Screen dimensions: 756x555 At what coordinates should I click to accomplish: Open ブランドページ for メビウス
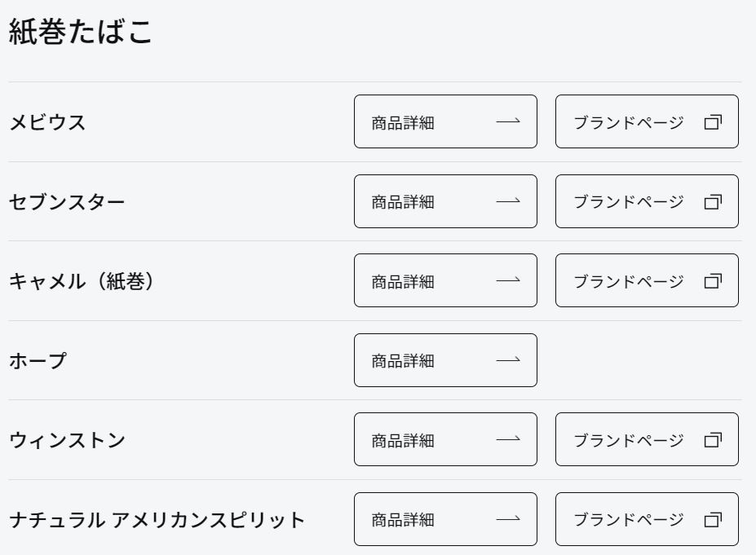(647, 121)
